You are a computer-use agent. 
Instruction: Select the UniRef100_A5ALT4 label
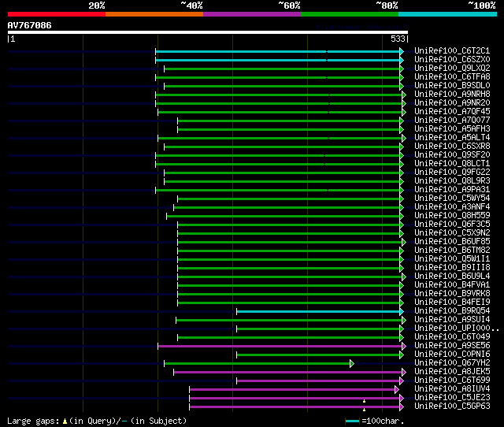click(x=452, y=138)
